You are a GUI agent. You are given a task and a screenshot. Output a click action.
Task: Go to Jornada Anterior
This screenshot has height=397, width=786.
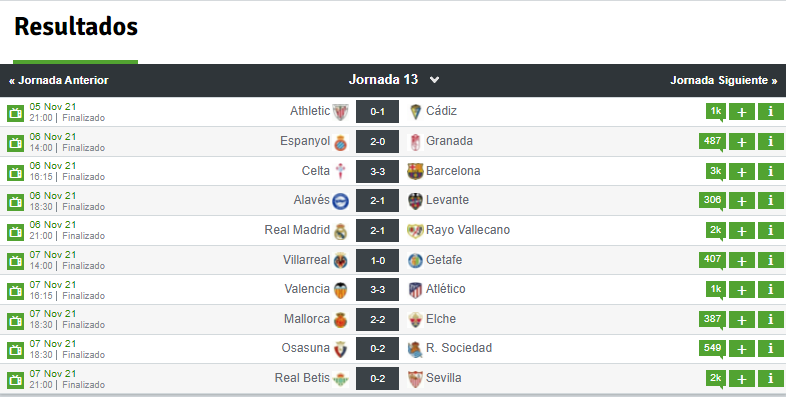coord(59,80)
